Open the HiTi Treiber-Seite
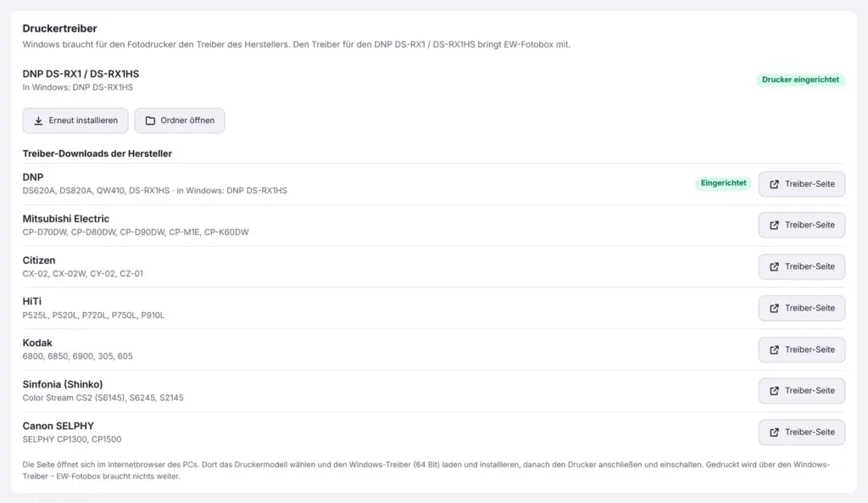The width and height of the screenshot is (868, 503). pos(802,309)
